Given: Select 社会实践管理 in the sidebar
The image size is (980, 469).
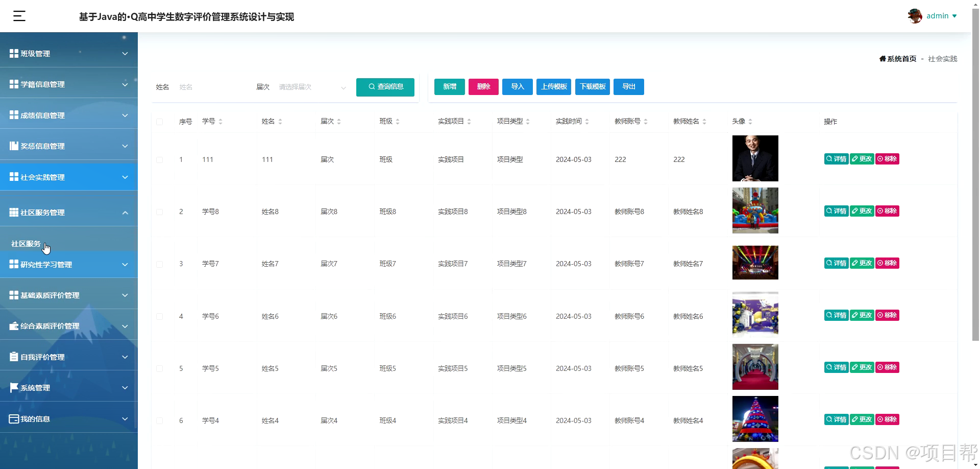Looking at the screenshot, I should 68,177.
